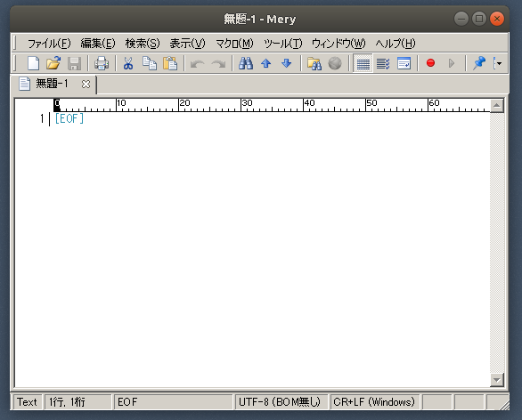522x420 pixels.
Task: Print the document with the printer icon
Action: pos(102,63)
